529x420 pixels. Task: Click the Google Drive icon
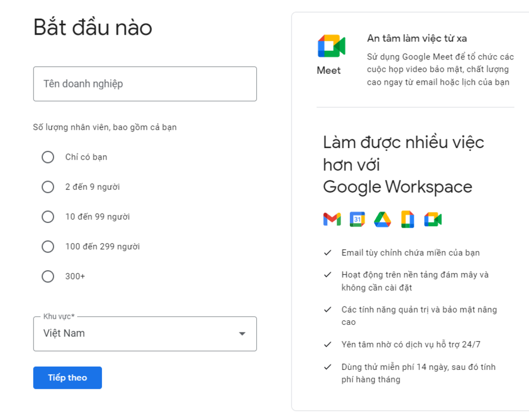[382, 220]
